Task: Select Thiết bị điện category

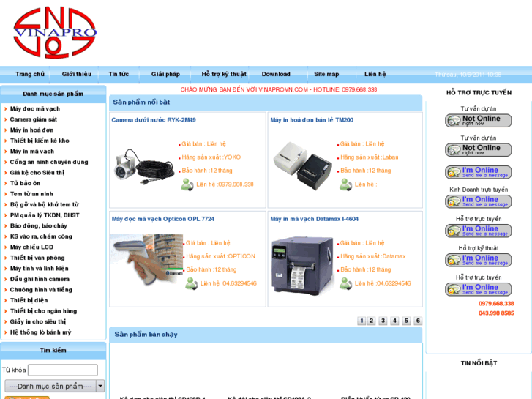Action: pos(29,300)
